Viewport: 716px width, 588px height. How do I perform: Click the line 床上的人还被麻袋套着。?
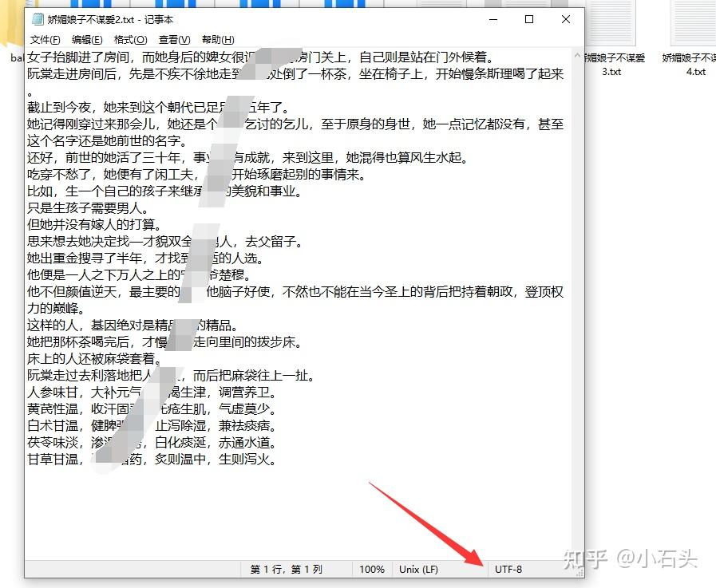coord(94,359)
